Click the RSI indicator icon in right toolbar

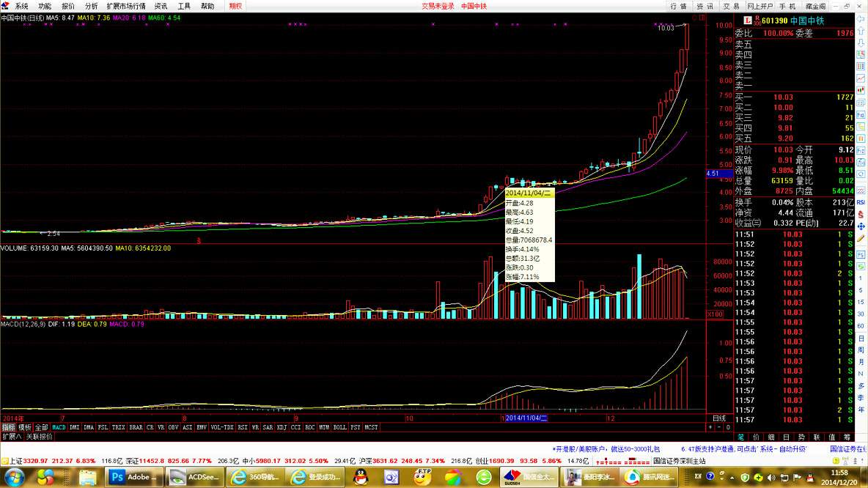(x=861, y=202)
